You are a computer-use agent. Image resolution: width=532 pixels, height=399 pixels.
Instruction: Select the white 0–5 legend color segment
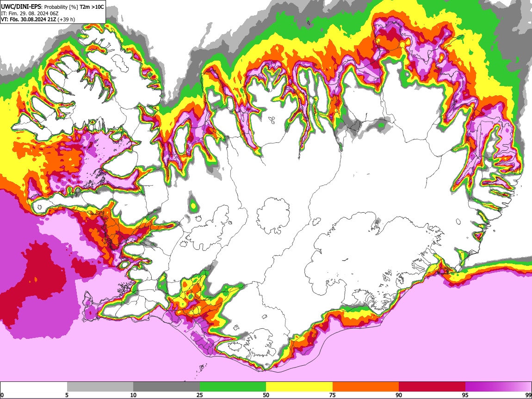tap(34, 387)
